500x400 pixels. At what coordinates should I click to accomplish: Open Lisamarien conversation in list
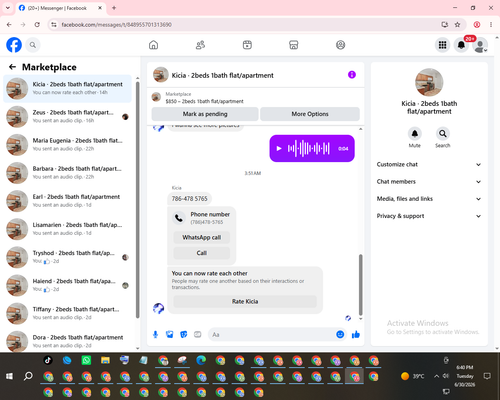coord(68,229)
